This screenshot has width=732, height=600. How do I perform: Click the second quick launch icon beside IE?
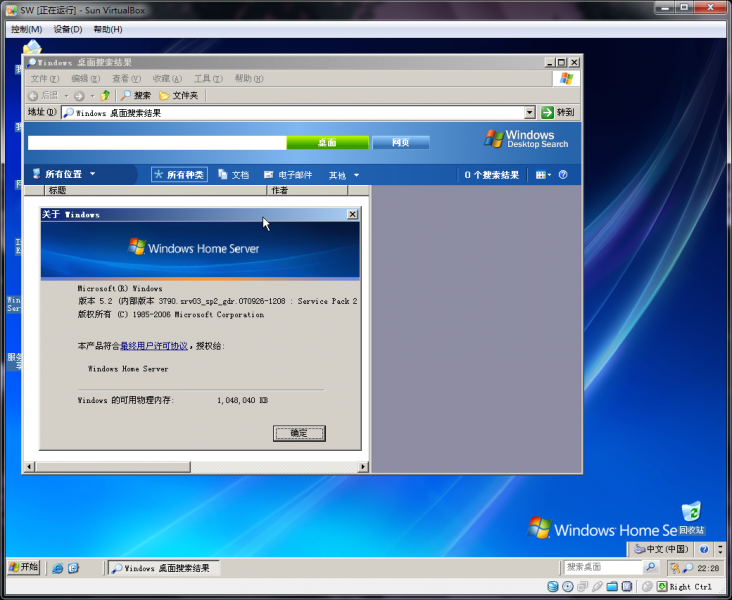73,568
